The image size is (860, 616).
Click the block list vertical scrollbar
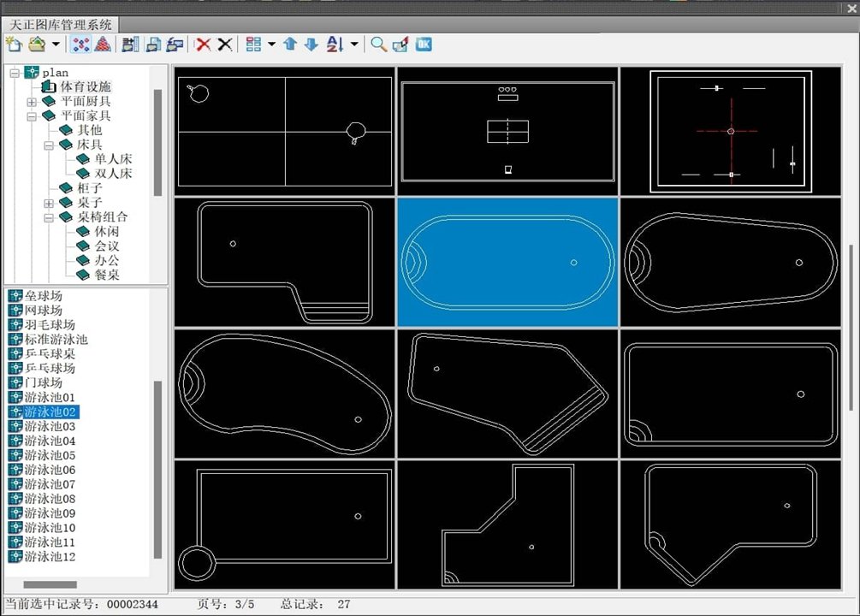[158, 434]
